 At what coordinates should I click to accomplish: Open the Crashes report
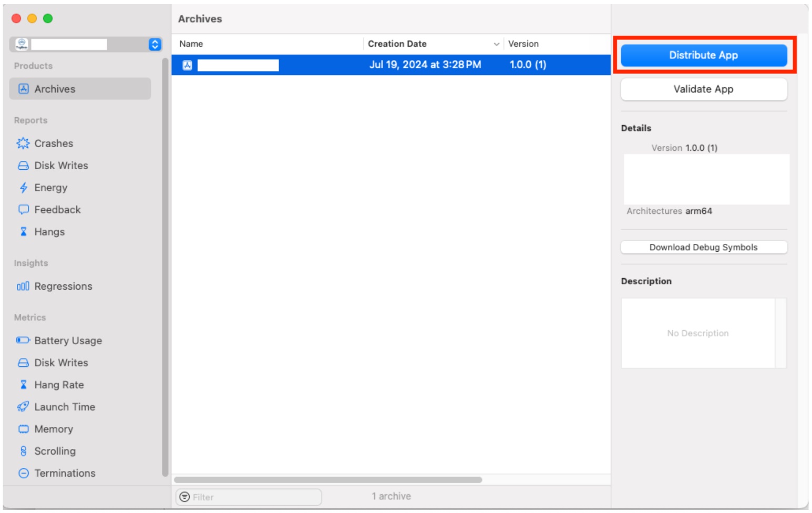[x=54, y=143]
